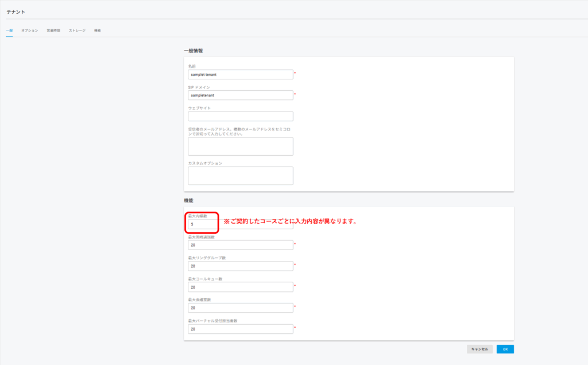This screenshot has width=588, height=365.
Task: Click the empty ウェブサイト input field
Action: (x=240, y=116)
